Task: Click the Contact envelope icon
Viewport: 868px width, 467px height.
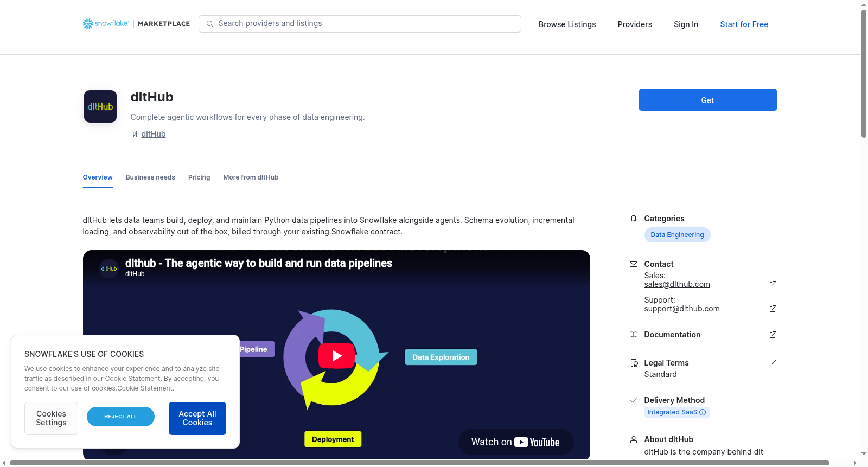Action: [634, 264]
